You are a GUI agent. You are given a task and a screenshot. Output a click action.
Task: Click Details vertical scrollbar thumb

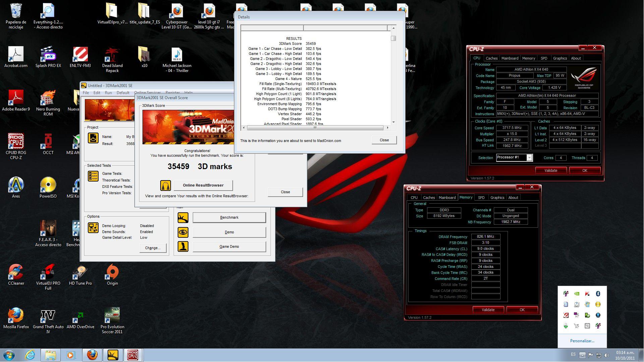pos(393,38)
